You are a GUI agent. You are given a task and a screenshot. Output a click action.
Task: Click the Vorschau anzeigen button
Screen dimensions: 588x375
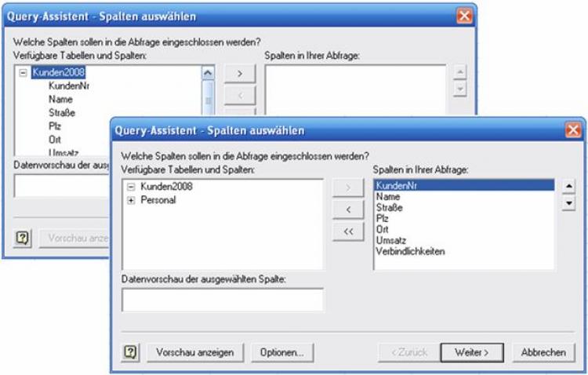coord(195,352)
